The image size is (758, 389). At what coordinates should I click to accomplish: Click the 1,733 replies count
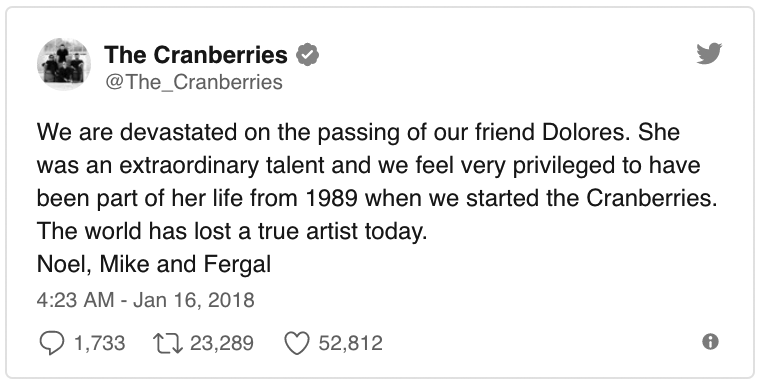click(x=99, y=344)
